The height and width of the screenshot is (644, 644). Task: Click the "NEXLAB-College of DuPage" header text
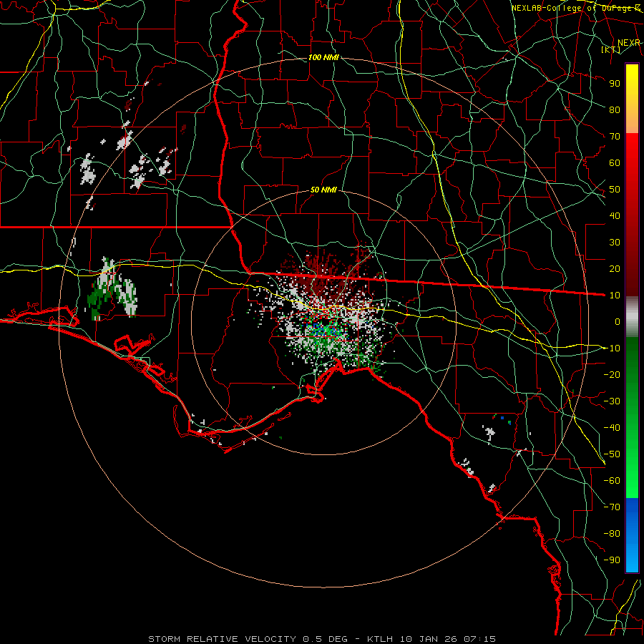572,8
